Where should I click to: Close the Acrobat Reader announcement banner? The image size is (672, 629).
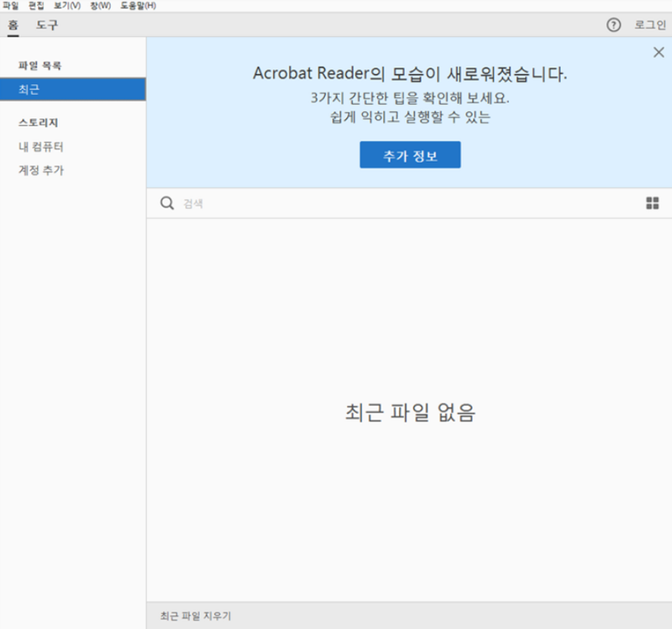tap(659, 52)
